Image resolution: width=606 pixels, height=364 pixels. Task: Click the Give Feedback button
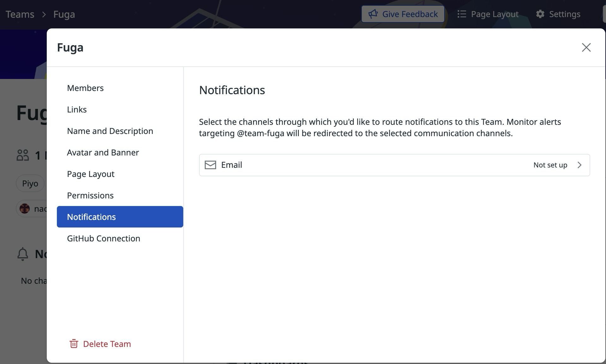pyautogui.click(x=403, y=14)
